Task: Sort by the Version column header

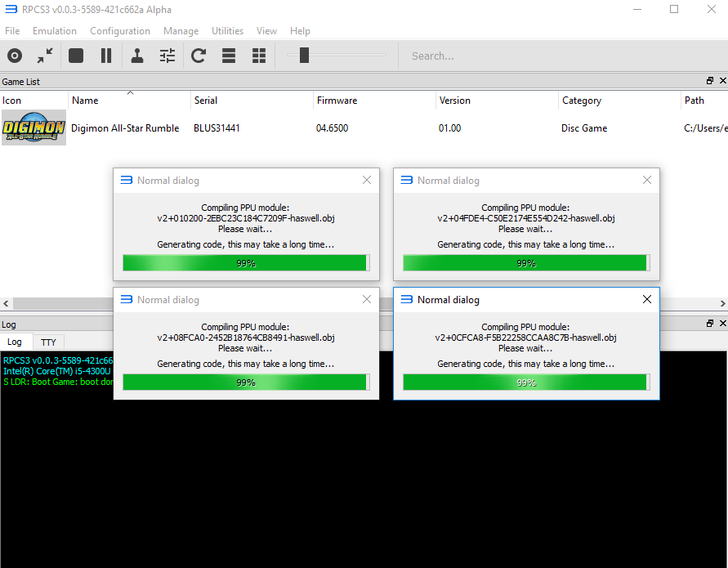Action: pos(498,101)
